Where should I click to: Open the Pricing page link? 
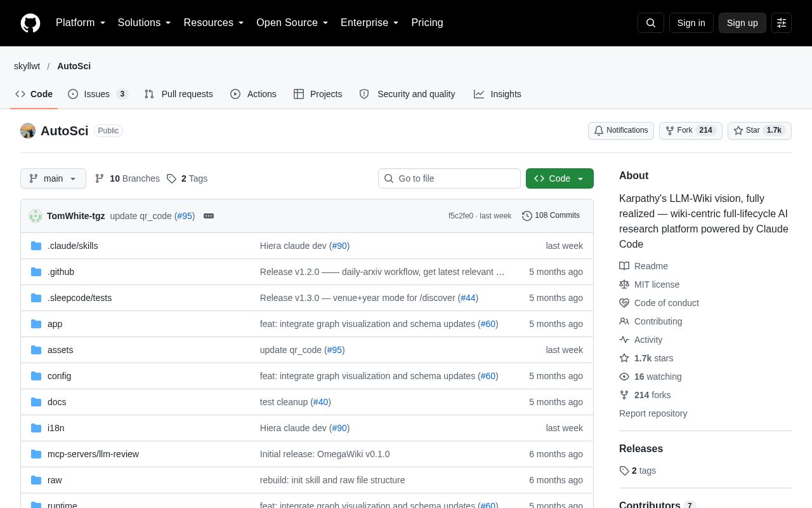[427, 23]
